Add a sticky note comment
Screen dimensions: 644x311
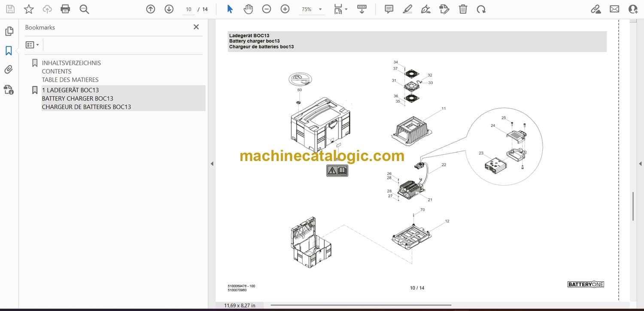(389, 9)
